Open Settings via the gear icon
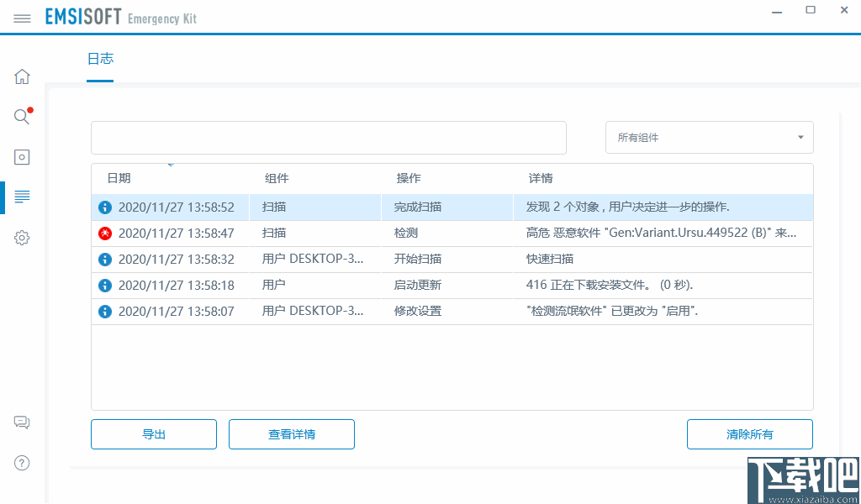The width and height of the screenshot is (861, 504). pyautogui.click(x=22, y=238)
